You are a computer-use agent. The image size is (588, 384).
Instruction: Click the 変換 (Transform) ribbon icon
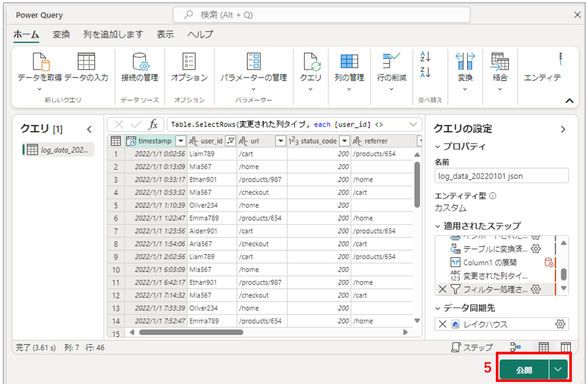(465, 61)
